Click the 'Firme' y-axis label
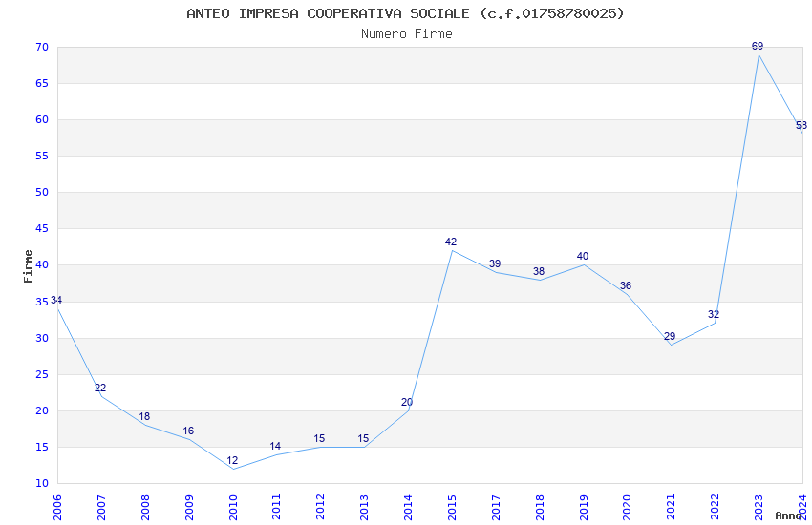 (28, 266)
